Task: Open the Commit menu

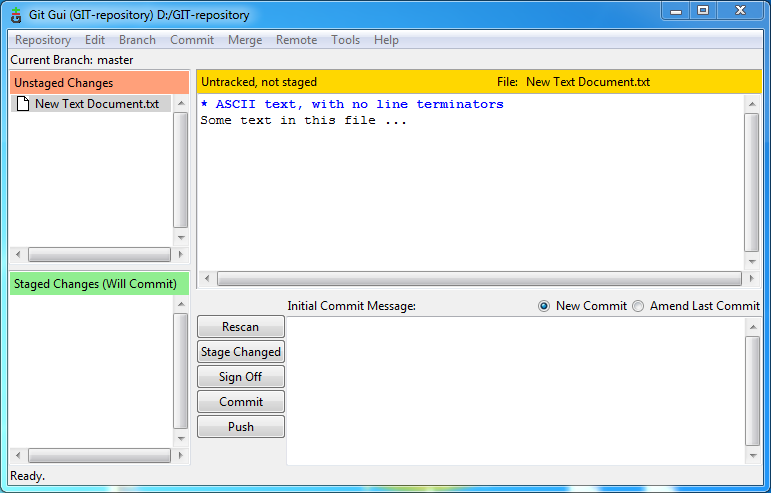Action: (x=192, y=40)
